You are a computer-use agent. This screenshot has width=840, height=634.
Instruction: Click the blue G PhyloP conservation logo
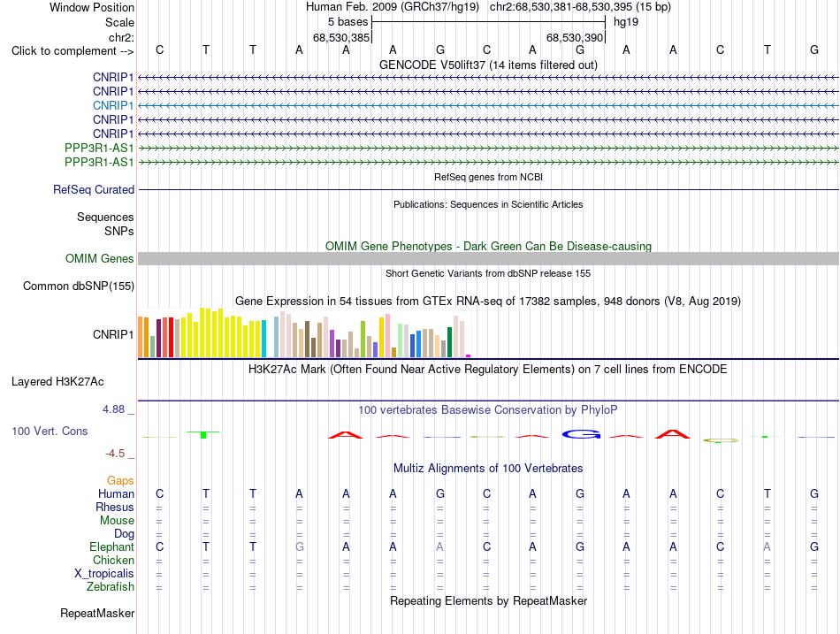pos(581,434)
